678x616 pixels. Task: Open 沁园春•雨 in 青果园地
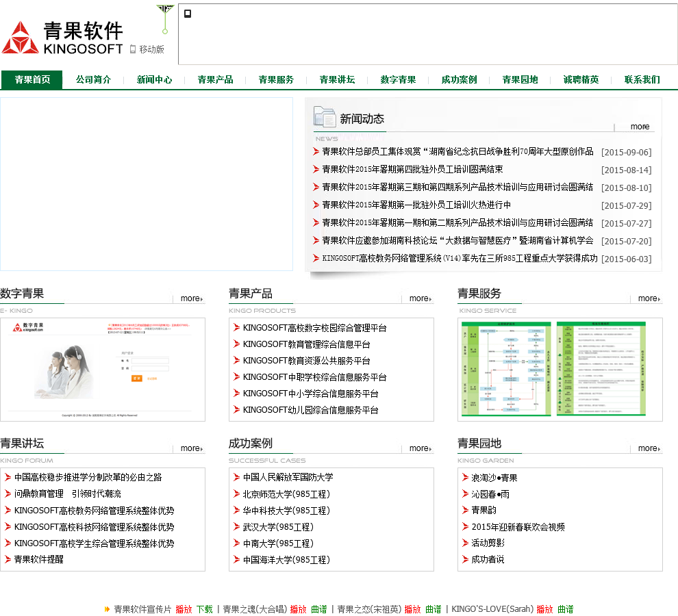(x=490, y=494)
